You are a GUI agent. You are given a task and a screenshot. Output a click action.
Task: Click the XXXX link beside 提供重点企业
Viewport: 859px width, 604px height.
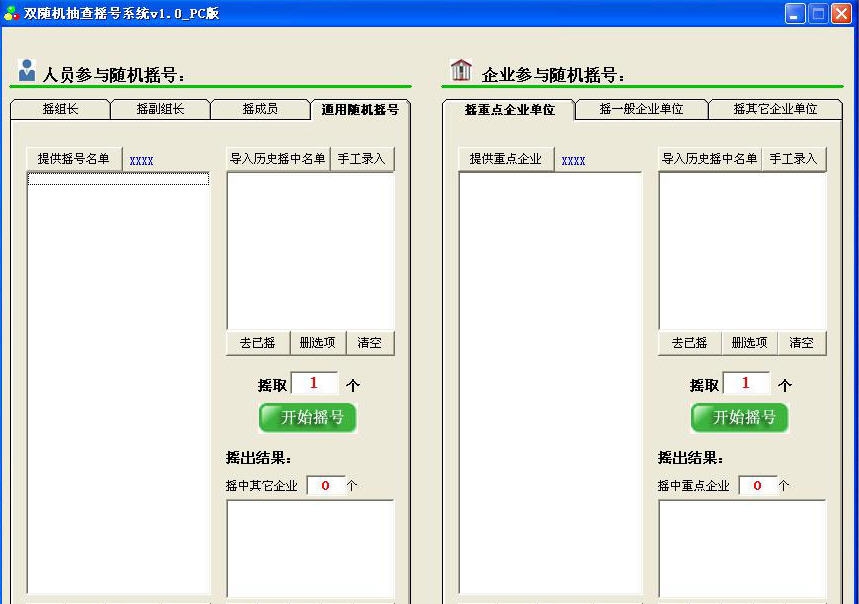573,159
